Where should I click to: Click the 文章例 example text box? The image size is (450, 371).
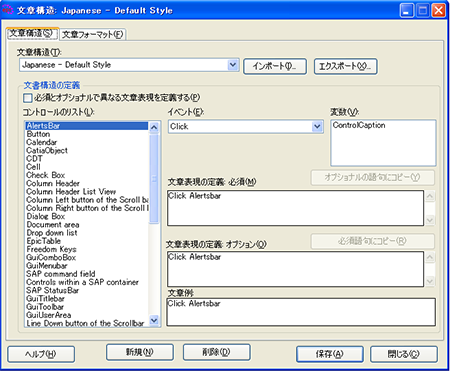pos(301,312)
